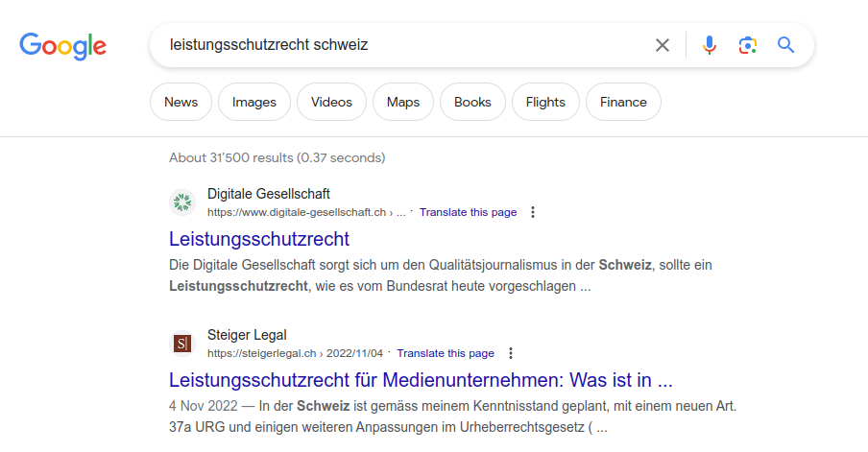Image resolution: width=868 pixels, height=452 pixels.
Task: Translate the Digitale Gesellschaft page
Action: tap(468, 212)
